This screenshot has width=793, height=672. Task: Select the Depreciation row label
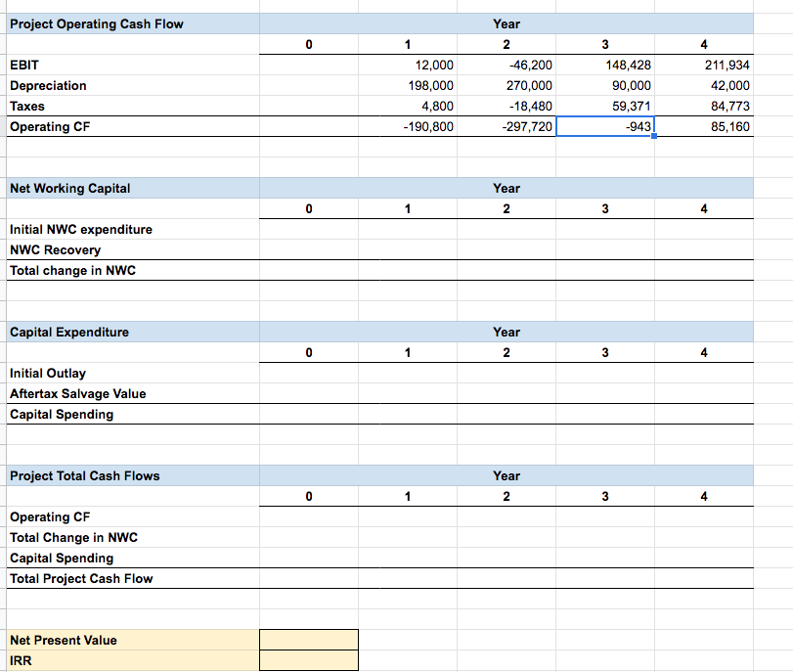48,85
